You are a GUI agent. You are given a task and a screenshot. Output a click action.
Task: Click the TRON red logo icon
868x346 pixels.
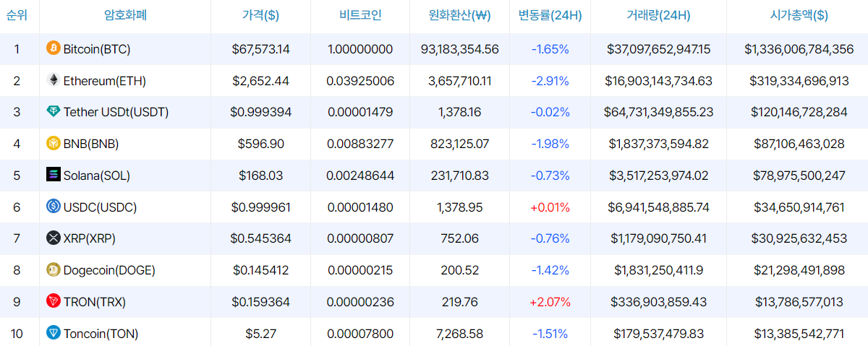(53, 301)
